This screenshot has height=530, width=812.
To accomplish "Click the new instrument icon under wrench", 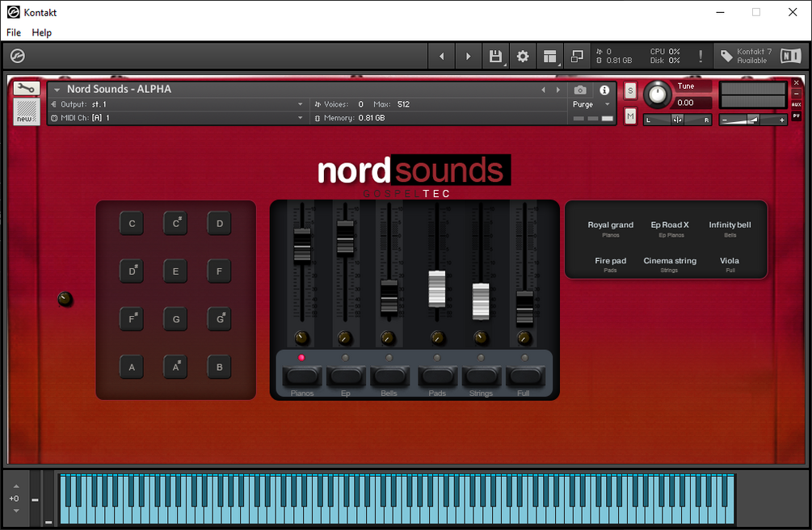I will [x=26, y=111].
